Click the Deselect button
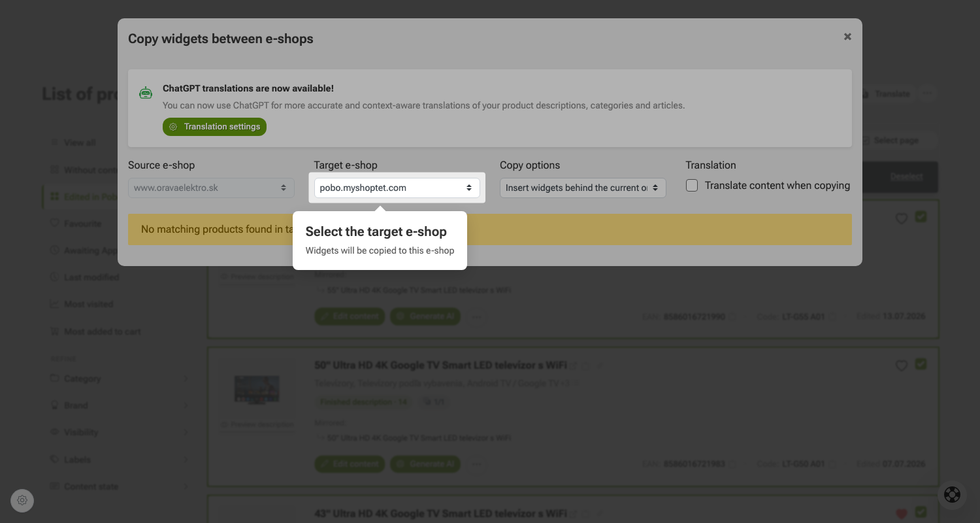The height and width of the screenshot is (523, 980). [x=906, y=177]
